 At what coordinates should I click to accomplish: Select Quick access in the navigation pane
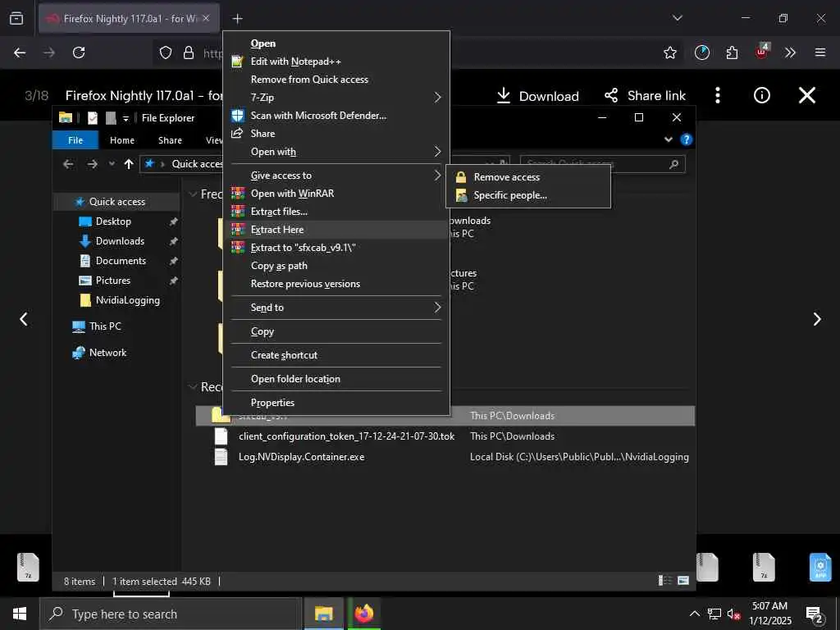point(116,202)
